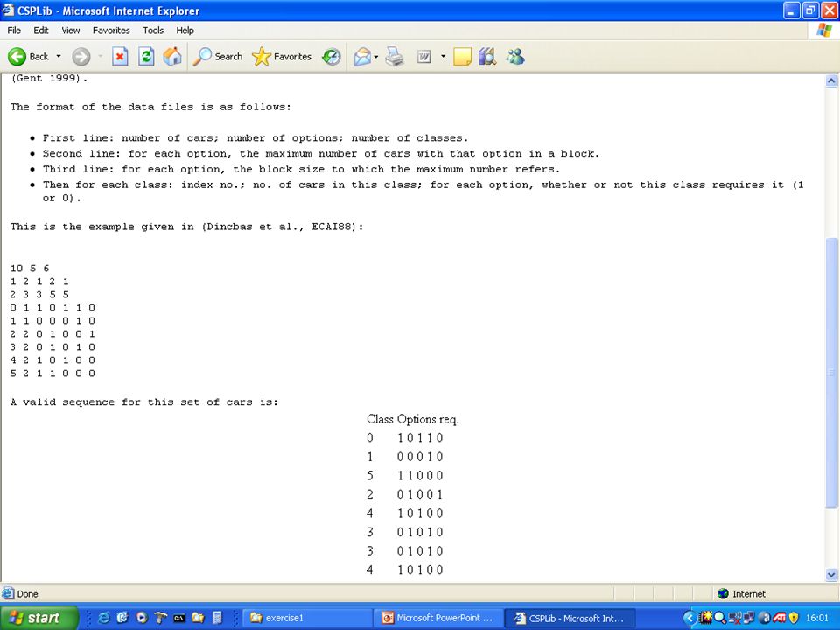Open the Windows Start button
The height and width of the screenshot is (630, 840).
pyautogui.click(x=38, y=618)
